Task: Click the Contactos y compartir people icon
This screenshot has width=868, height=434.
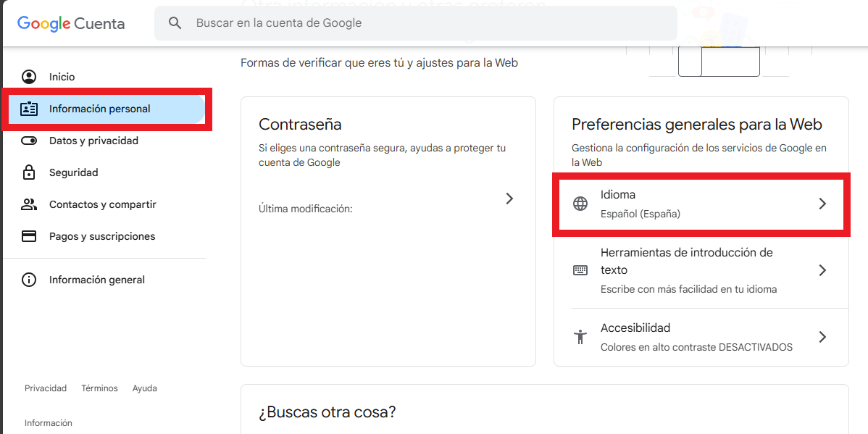Action: (29, 204)
